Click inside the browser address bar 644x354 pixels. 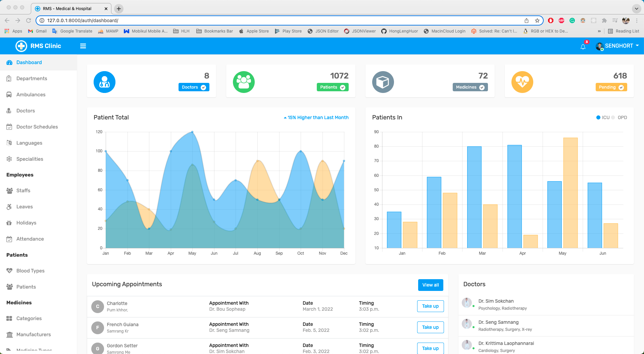click(134, 20)
